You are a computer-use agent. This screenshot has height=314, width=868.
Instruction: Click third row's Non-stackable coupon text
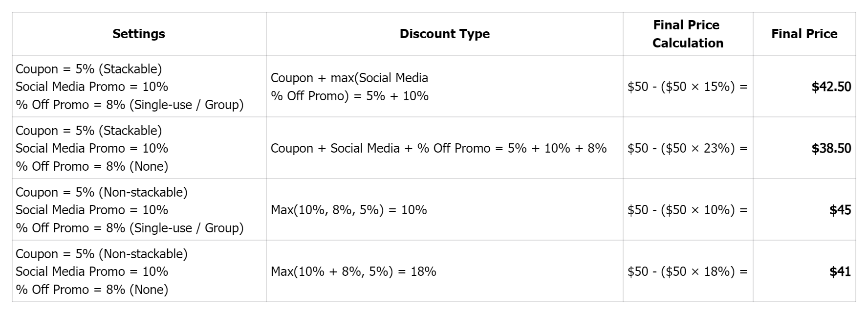click(x=102, y=192)
